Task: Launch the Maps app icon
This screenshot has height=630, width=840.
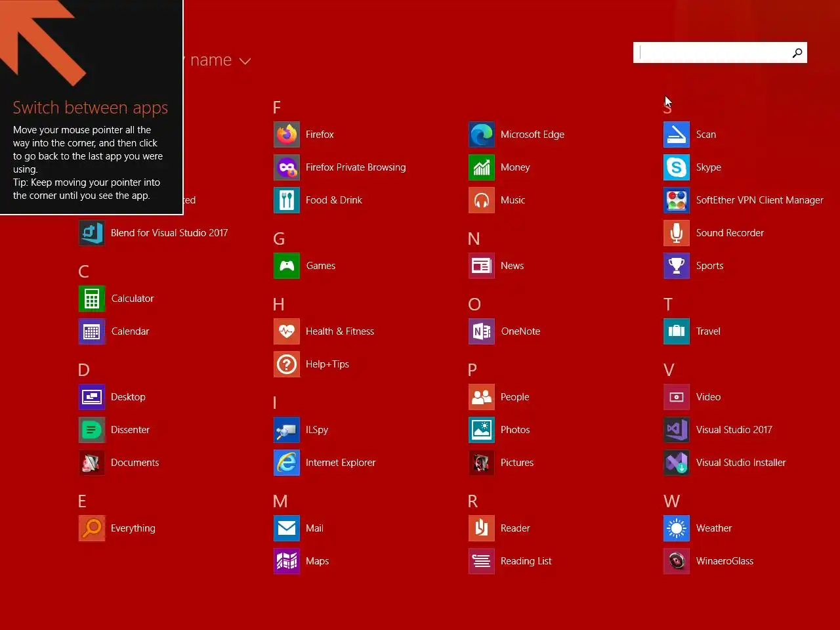Action: pos(287,561)
